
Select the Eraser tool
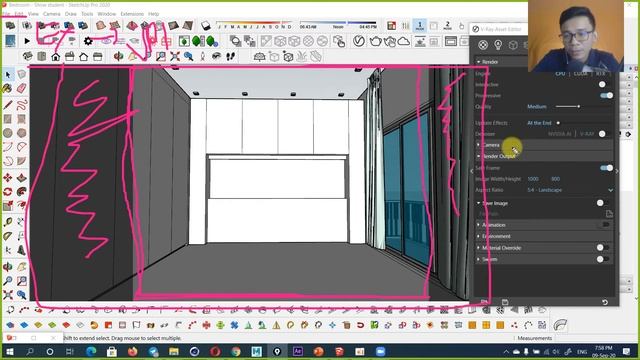click(21, 89)
